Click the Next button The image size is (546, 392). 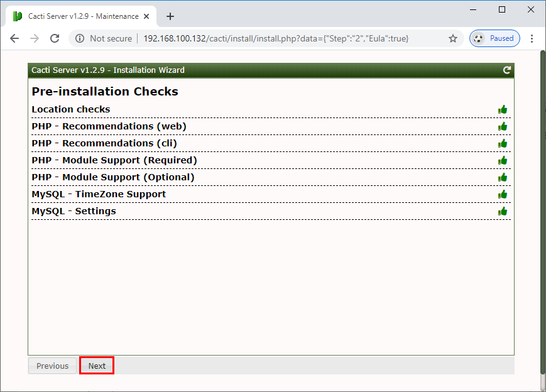point(97,366)
